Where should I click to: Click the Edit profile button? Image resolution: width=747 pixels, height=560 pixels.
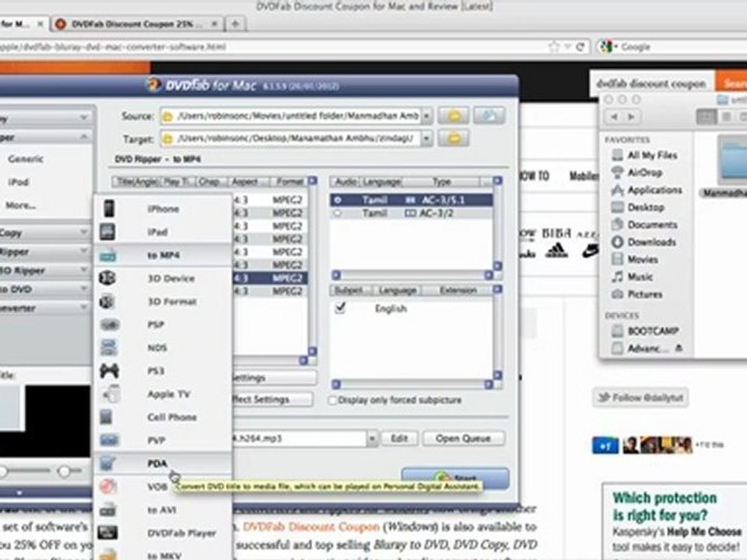coord(399,439)
